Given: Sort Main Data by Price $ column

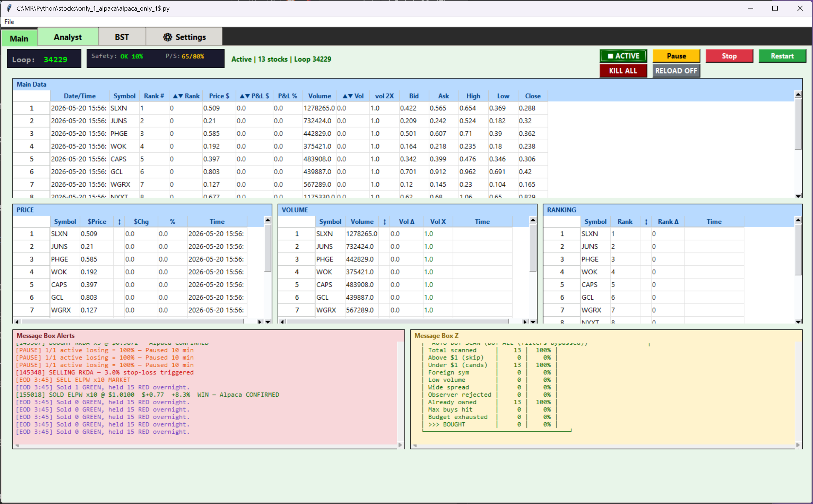Looking at the screenshot, I should [x=219, y=96].
